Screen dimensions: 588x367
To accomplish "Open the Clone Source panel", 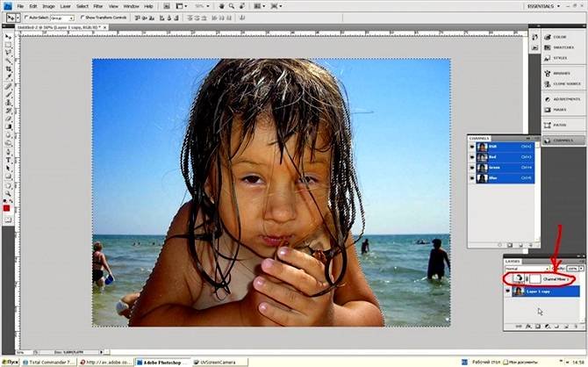I will [x=558, y=85].
